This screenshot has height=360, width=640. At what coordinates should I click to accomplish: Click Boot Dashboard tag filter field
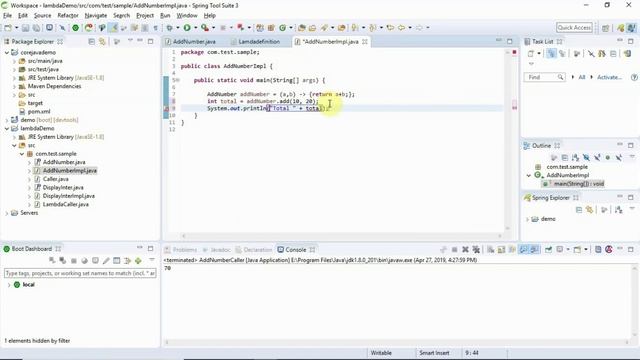click(80, 273)
